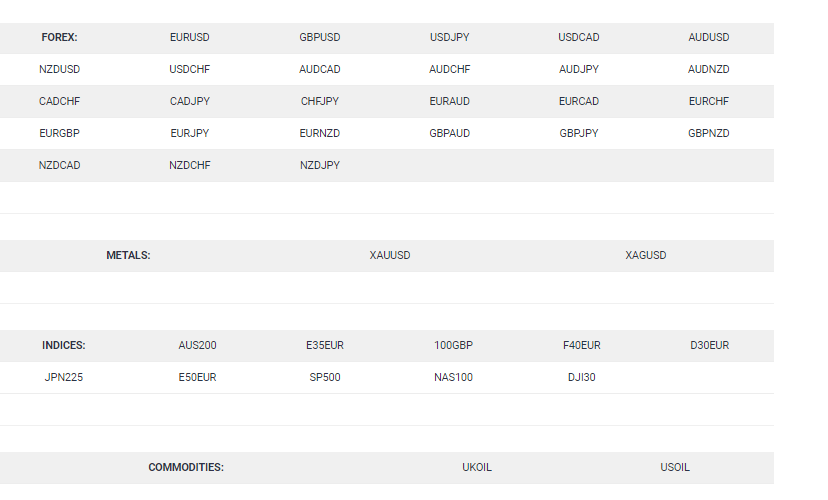Click the COMMODITIES: heading label
The height and width of the screenshot is (500, 828).
pos(186,468)
